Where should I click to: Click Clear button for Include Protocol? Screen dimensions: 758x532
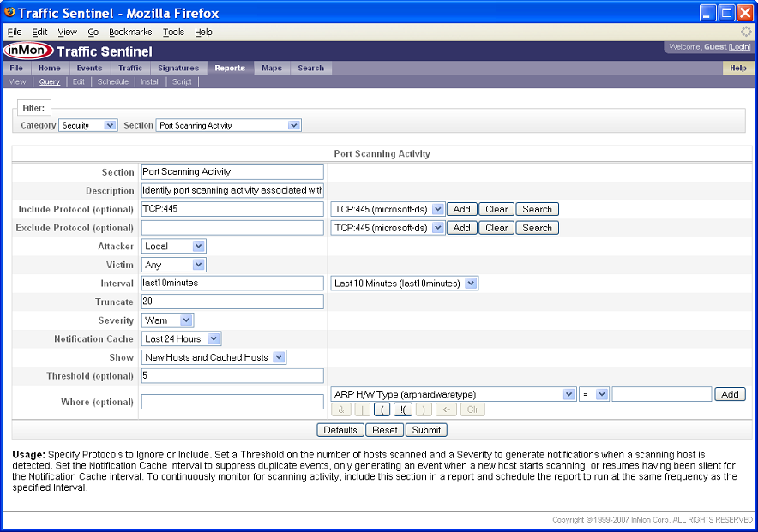(496, 210)
